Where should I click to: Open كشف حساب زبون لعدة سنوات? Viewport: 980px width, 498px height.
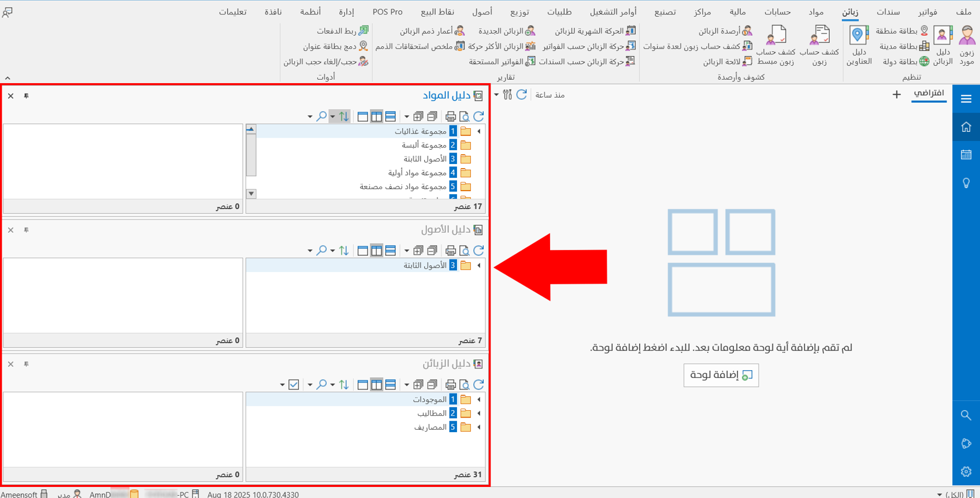(698, 46)
